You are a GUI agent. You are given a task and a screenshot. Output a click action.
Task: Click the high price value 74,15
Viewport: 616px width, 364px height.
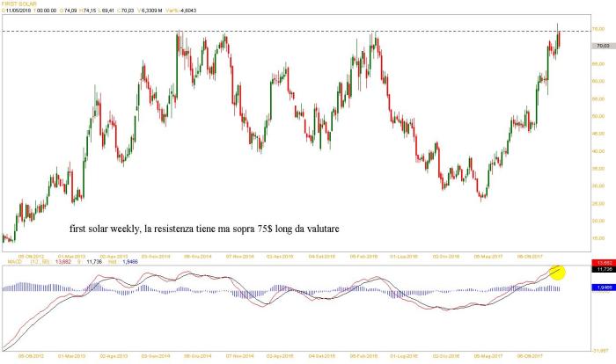pos(89,11)
